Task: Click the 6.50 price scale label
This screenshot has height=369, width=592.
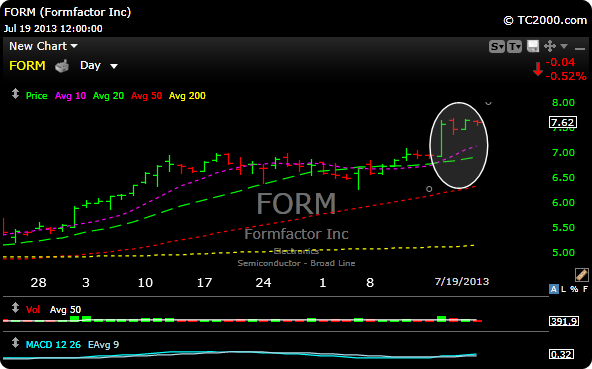Action: pos(563,178)
